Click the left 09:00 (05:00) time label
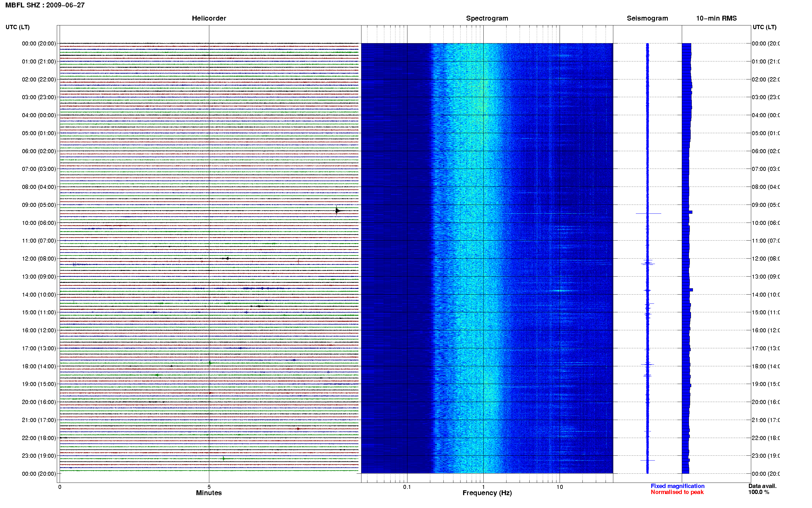Screen dimensions: 812x508 coord(39,205)
